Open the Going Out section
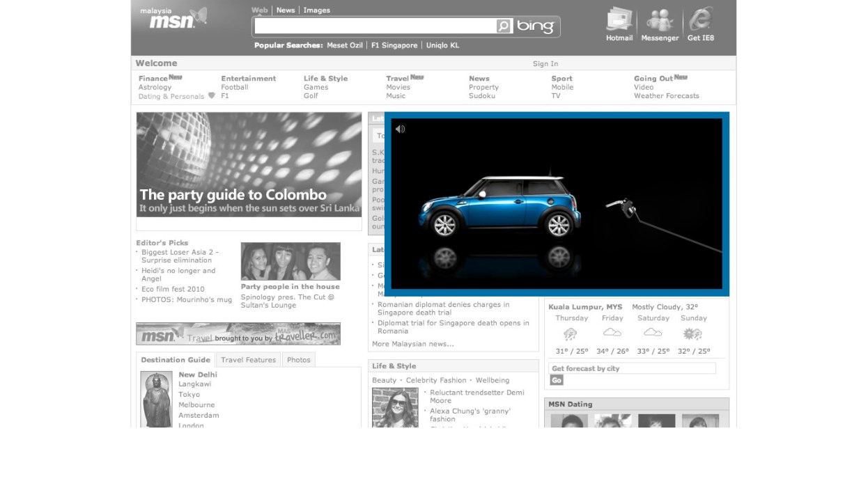Screen dimensions: 868x488 tap(653, 79)
